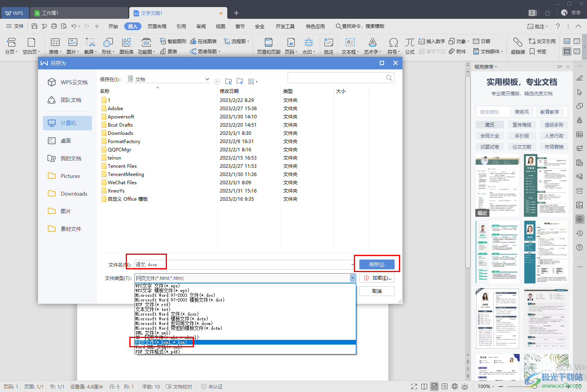Expand the 文档部件 dropdown
The image size is (587, 392).
502,51
